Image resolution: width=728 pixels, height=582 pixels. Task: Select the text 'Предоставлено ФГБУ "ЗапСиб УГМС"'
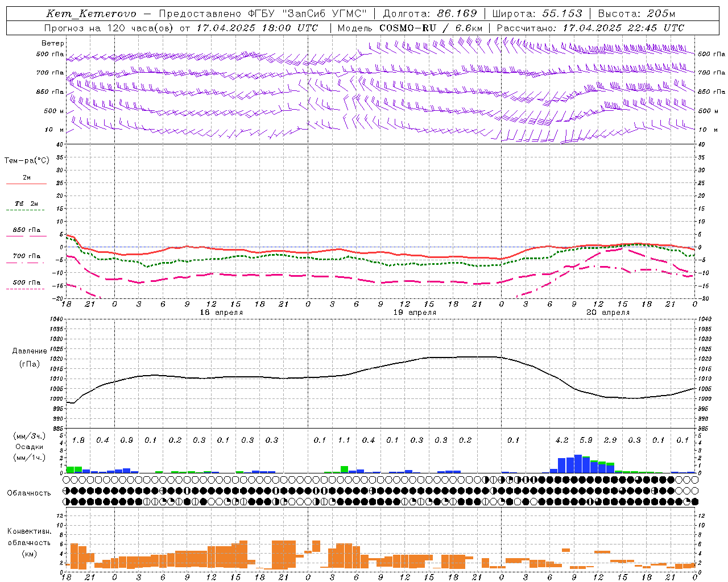[x=263, y=14]
